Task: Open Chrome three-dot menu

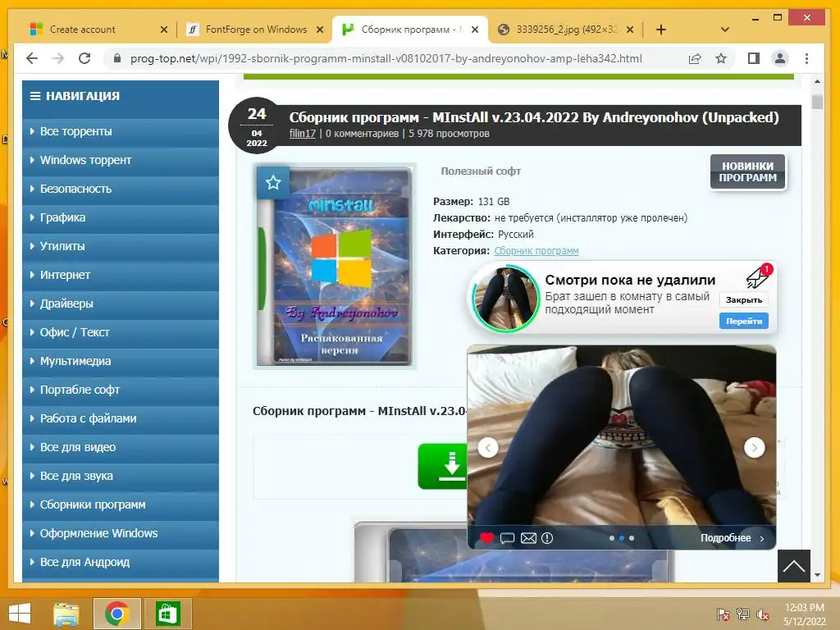Action: pyautogui.click(x=807, y=58)
